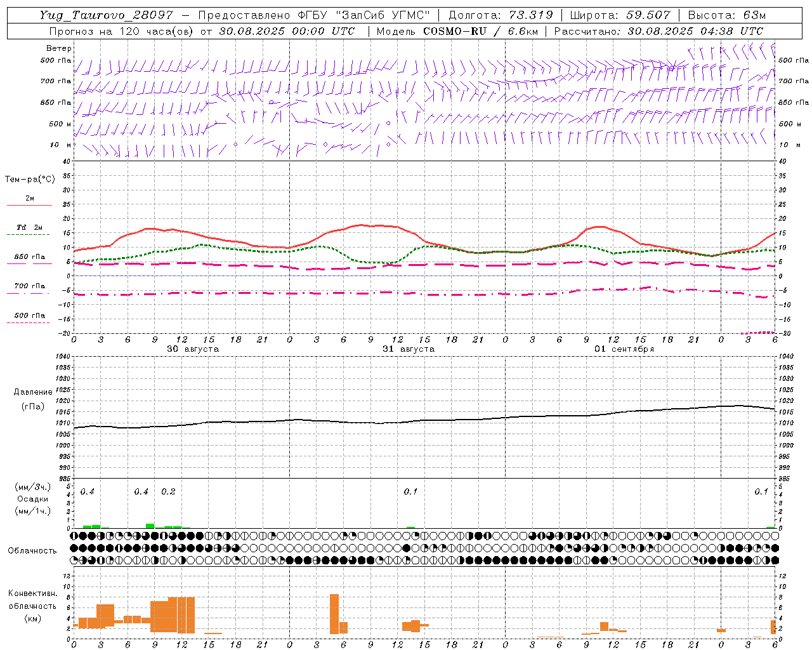The height and width of the screenshot is (650, 812).
Task: Click the Ветер panel label
Action: pos(58,48)
